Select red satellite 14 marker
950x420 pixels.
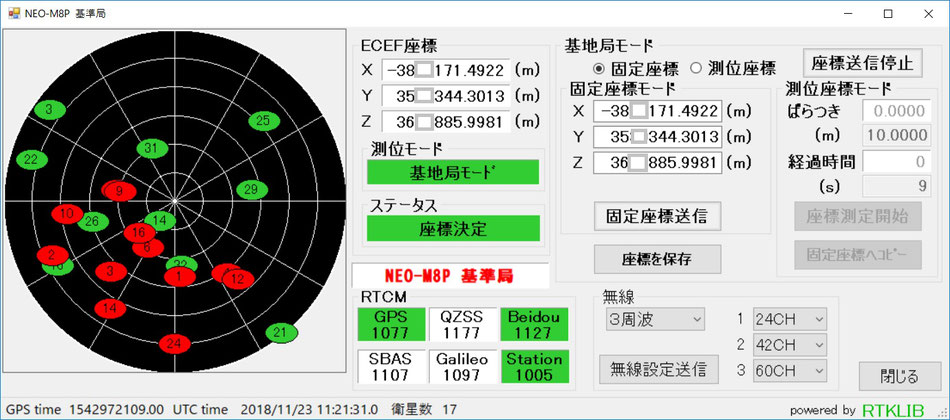(x=110, y=307)
